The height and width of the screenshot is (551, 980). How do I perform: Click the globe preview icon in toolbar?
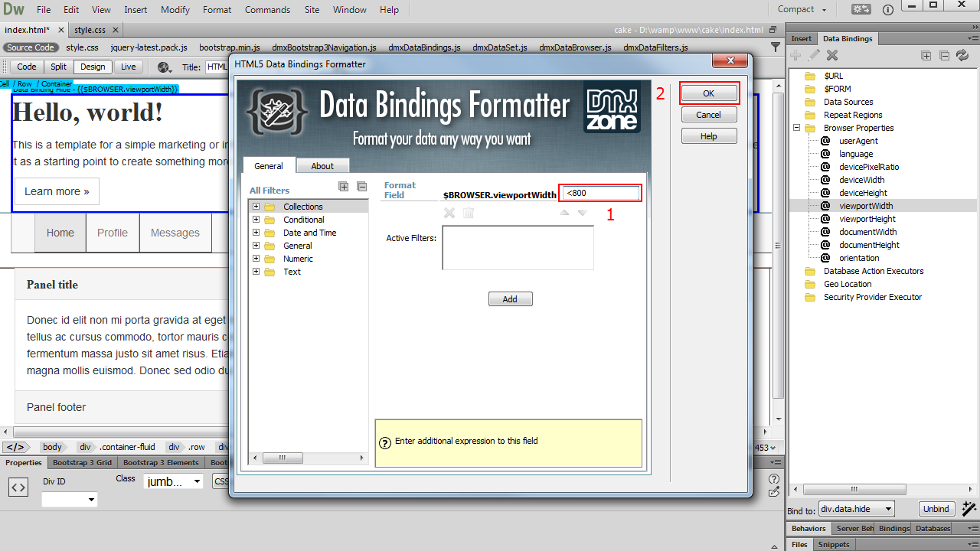point(165,67)
